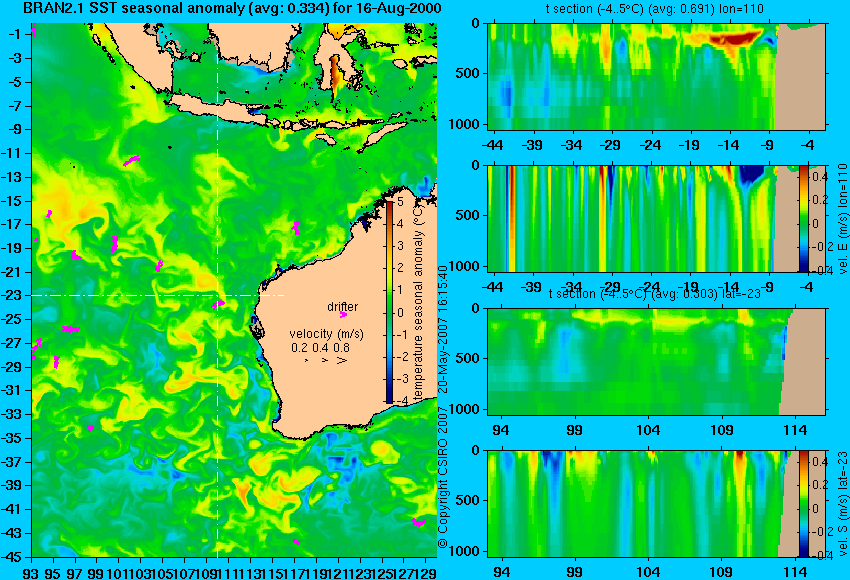Click the eastward velocity section plot

[x=656, y=218]
